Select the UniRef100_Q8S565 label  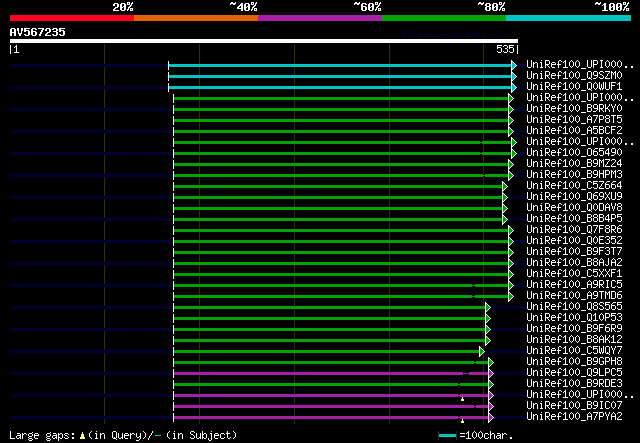pyautogui.click(x=574, y=307)
